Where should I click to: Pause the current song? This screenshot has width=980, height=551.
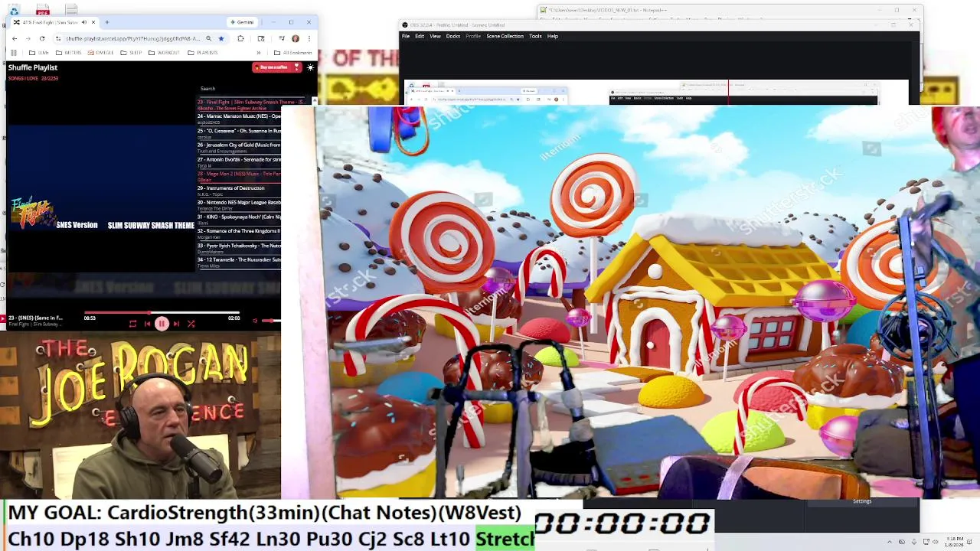point(162,324)
